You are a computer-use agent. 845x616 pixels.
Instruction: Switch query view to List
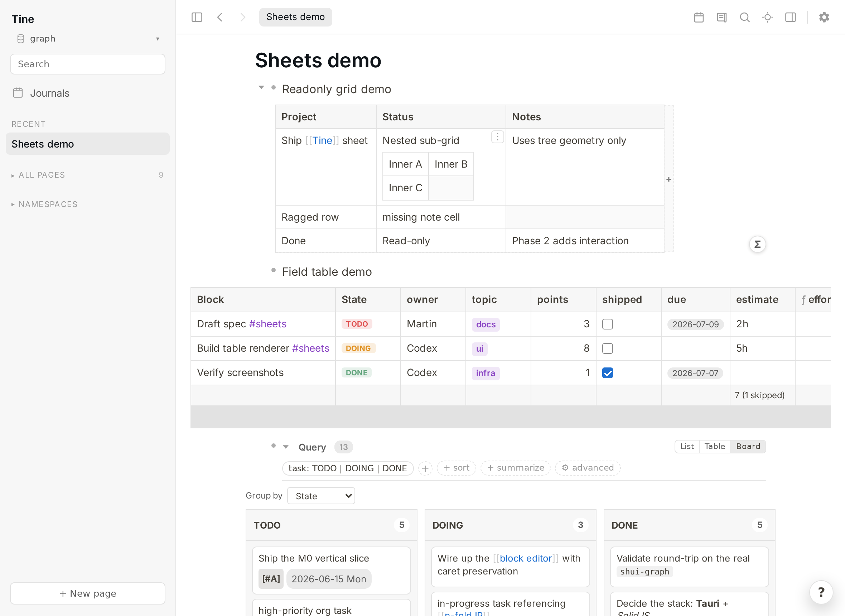[687, 446]
